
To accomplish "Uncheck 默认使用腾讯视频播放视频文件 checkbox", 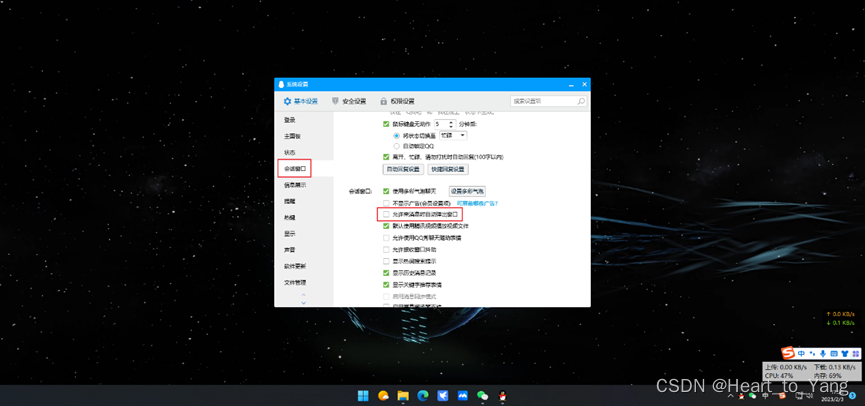I will [x=386, y=226].
